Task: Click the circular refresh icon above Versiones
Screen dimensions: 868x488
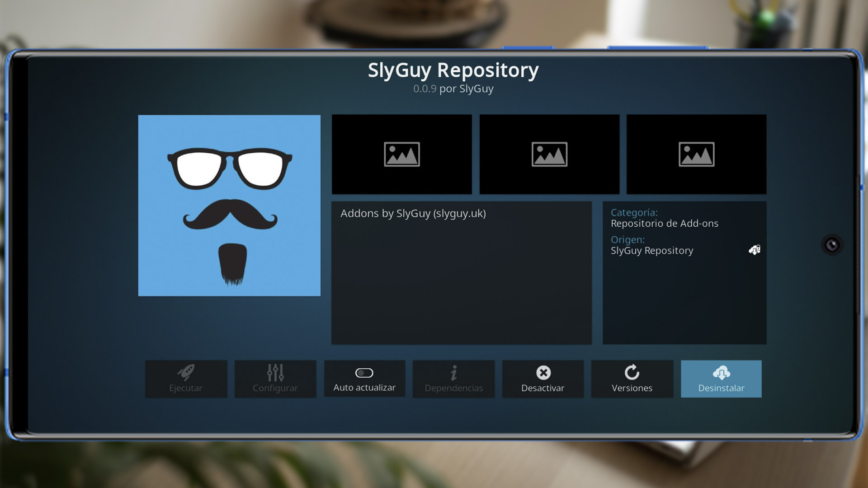Action: pos(632,372)
